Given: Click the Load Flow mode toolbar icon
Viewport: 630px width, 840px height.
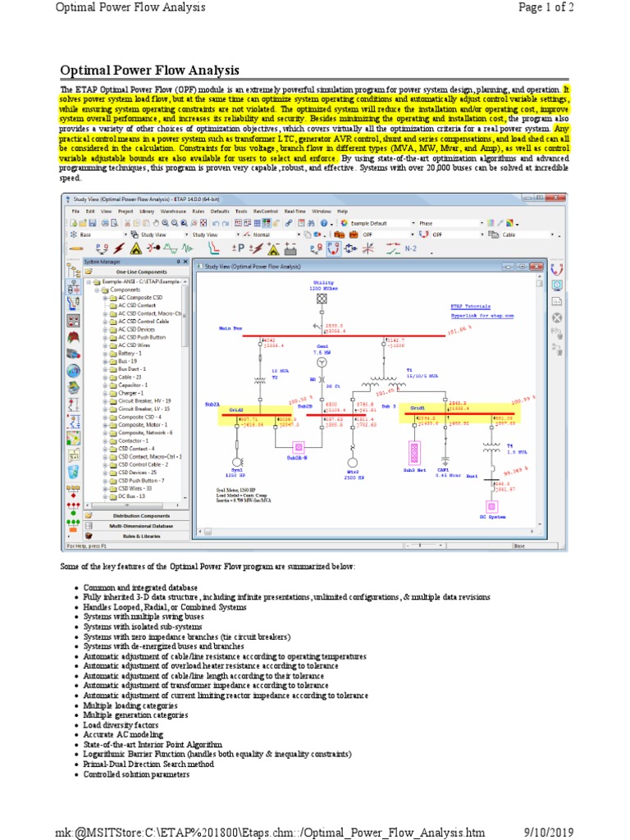Looking at the screenshot, I should pyautogui.click(x=101, y=249).
